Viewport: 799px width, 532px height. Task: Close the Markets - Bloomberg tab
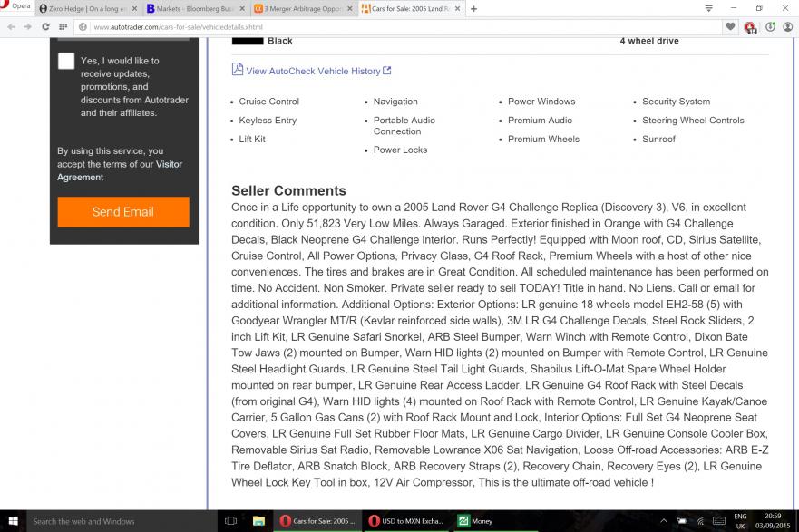tap(242, 9)
